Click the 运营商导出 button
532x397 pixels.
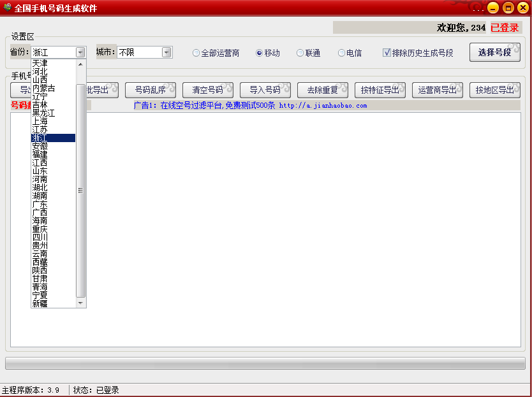[x=438, y=90]
